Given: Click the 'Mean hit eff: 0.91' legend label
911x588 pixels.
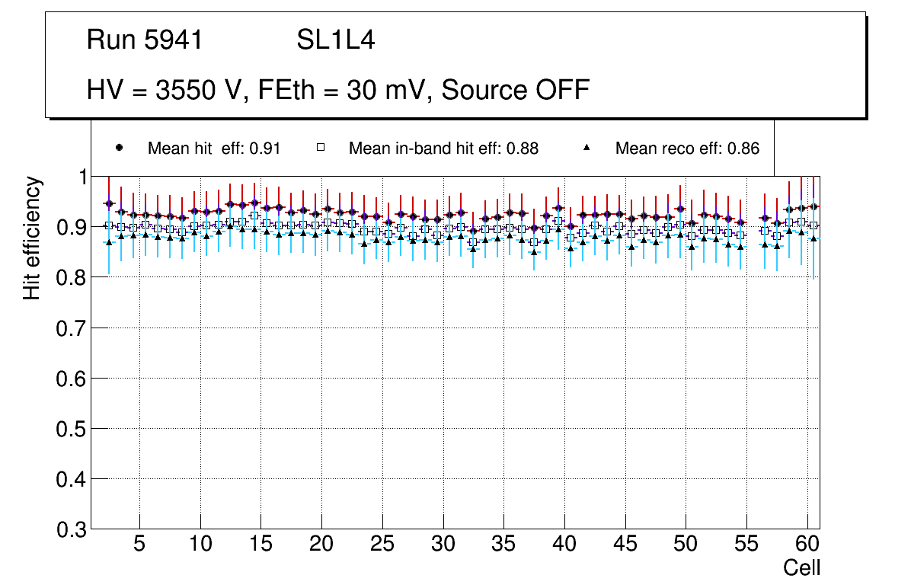Looking at the screenshot, I should point(214,149).
